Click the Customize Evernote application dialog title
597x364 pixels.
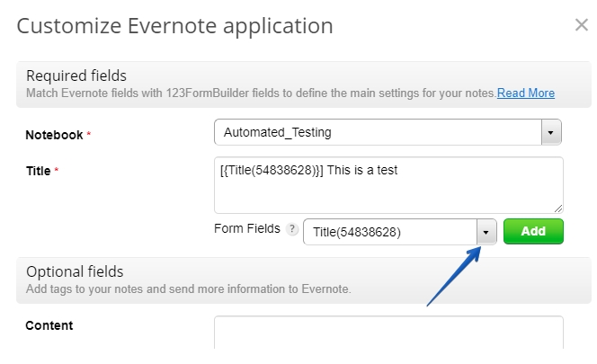click(174, 25)
